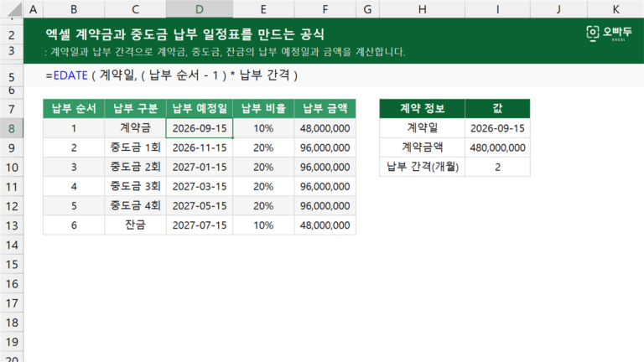The width and height of the screenshot is (644, 362).
Task: Click the '납부 구분' table header
Action: 136,108
